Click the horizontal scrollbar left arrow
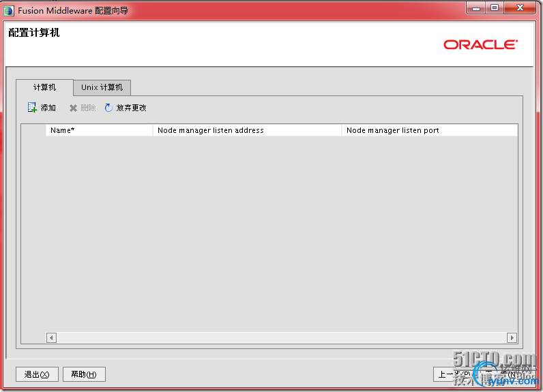The height and width of the screenshot is (392, 543). [51, 337]
